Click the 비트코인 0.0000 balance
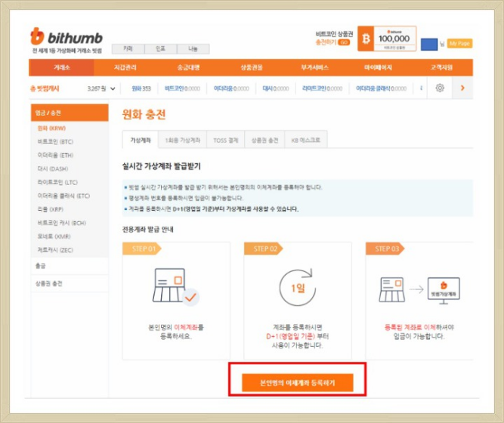The image size is (504, 423). coord(182,88)
